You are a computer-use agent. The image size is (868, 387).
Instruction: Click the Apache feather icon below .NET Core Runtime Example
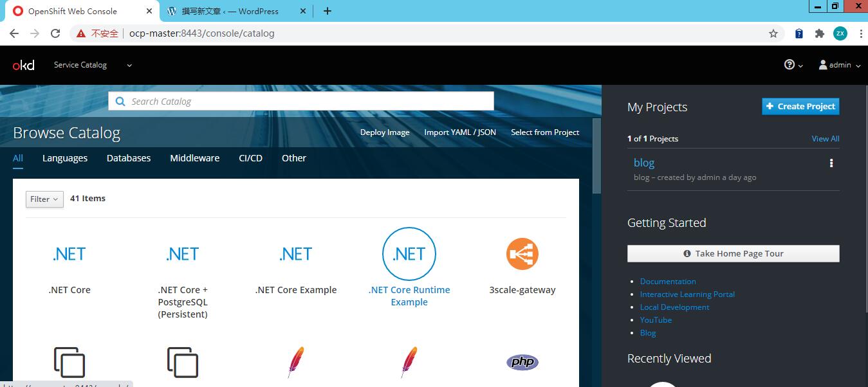tap(409, 362)
